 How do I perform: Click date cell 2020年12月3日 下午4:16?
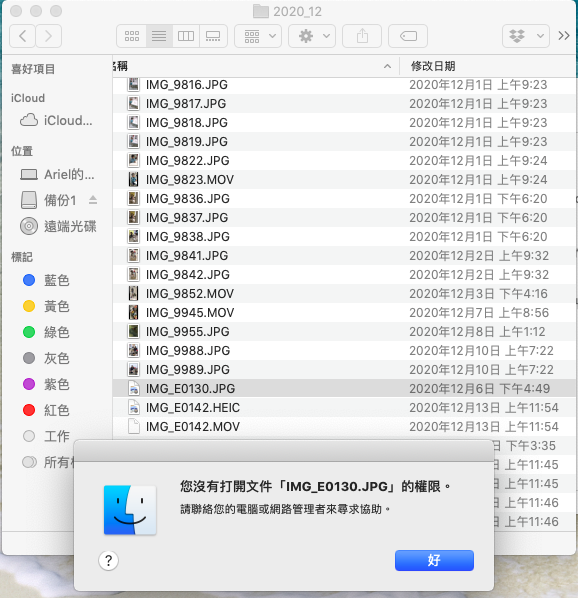tap(478, 294)
